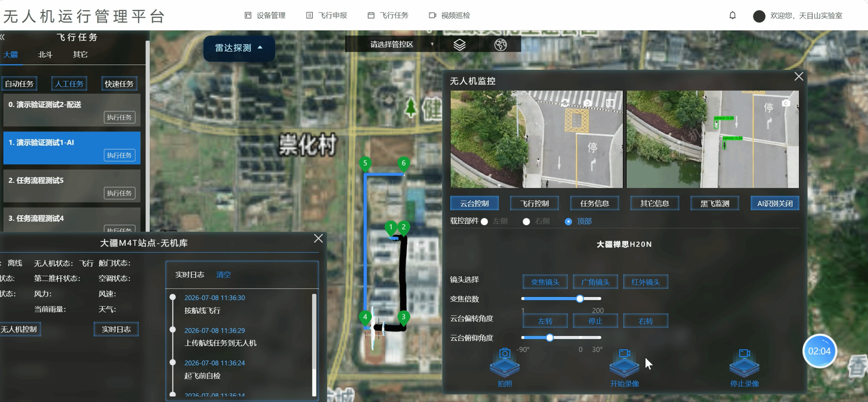Select the 顶部 payload radio button

568,222
